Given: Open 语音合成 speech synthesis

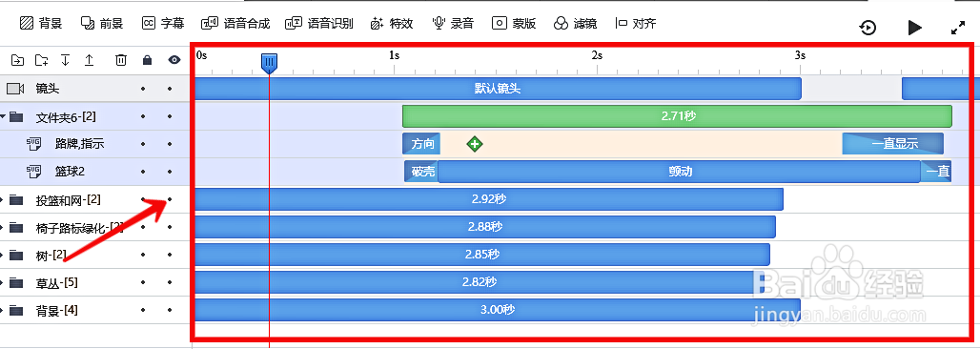Looking at the screenshot, I should pos(235,24).
